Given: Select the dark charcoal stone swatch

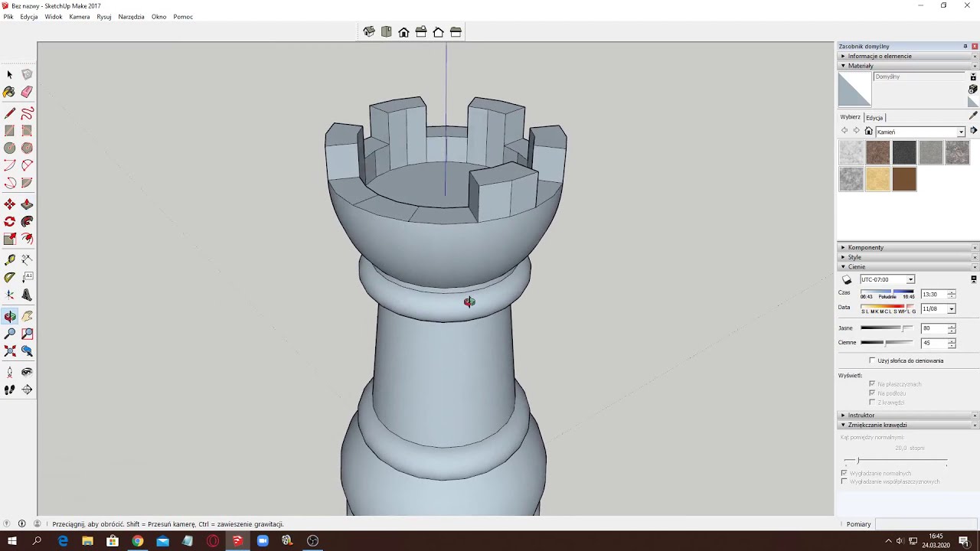Looking at the screenshot, I should point(904,152).
